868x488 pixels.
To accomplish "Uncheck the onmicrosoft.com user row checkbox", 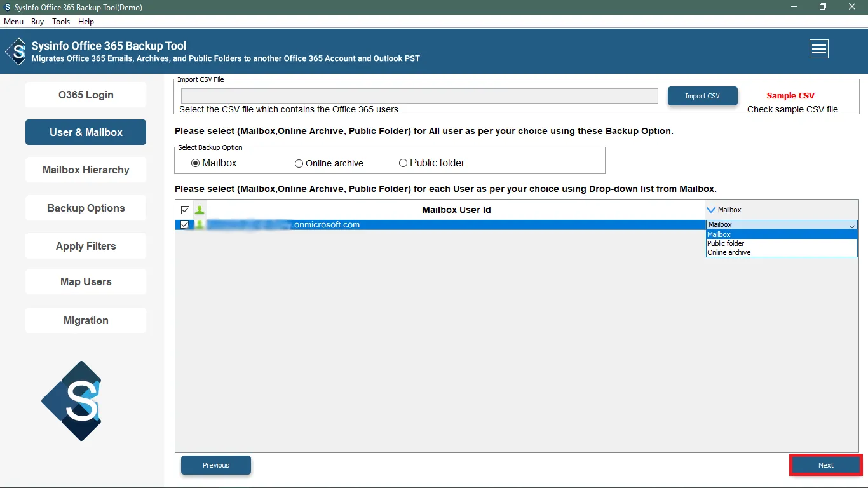I will pyautogui.click(x=185, y=225).
